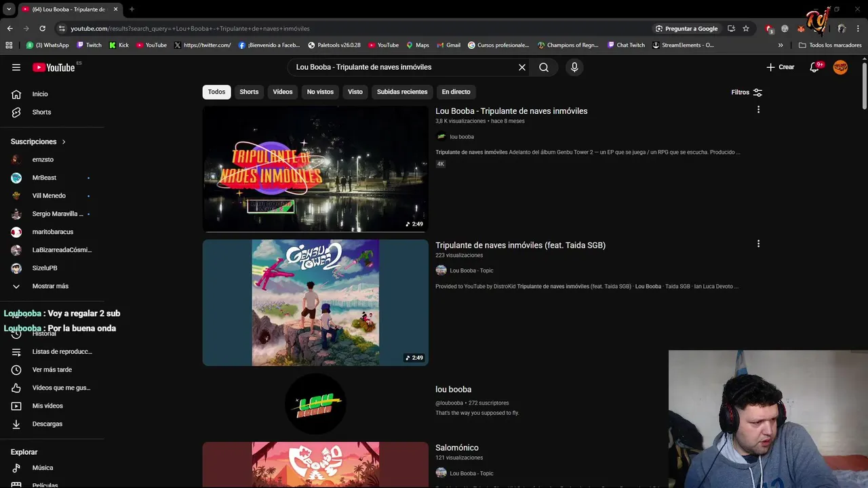Viewport: 868px width, 488px height.
Task: Expand the Suscripciones section chevron
Action: pos(64,142)
